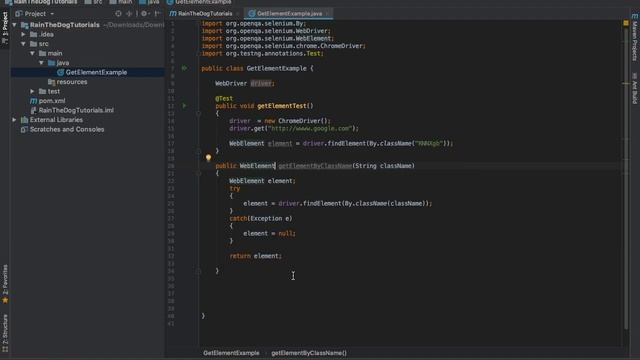The width and height of the screenshot is (640, 360).
Task: Click 'element = null;' statement
Action: [x=269, y=233]
